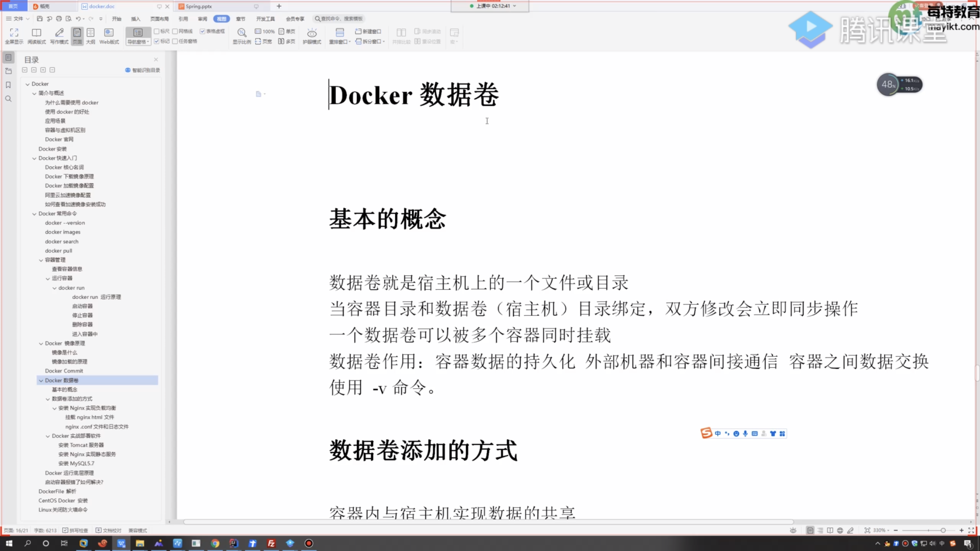Viewport: 980px width, 551px height.
Task: Toggle the gridlines (网格线) checkbox
Action: click(175, 31)
